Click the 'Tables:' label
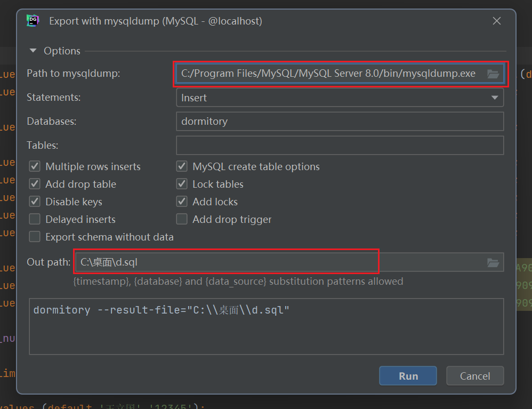Viewport: 532px width, 409px height. pyautogui.click(x=43, y=145)
